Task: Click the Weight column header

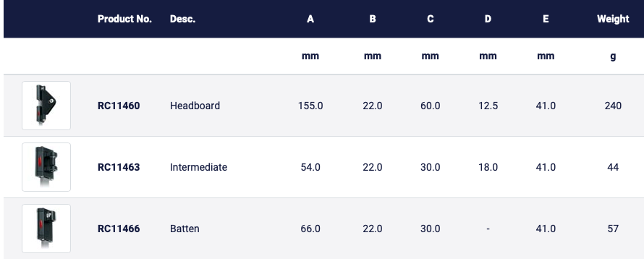Action: (613, 19)
